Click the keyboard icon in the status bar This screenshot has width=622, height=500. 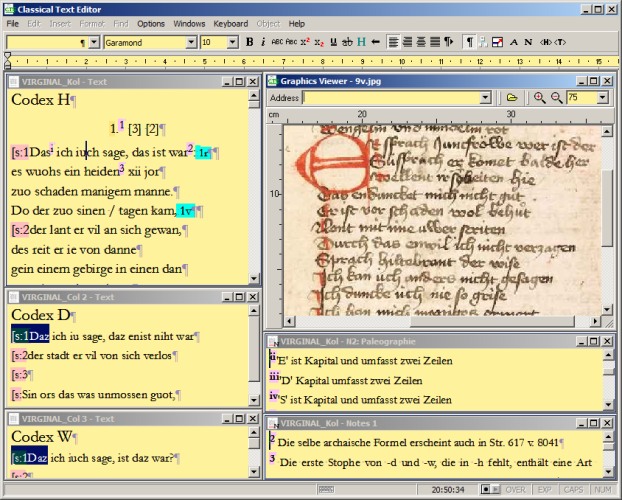[x=326, y=489]
